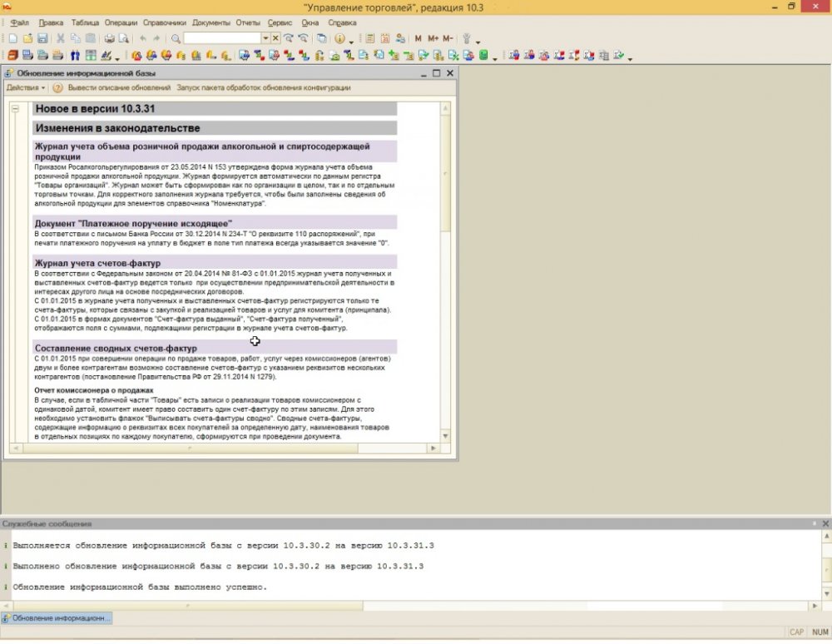Screen dimensions: 832x644
Task: Click the magnifier Search icon
Action: (x=176, y=38)
